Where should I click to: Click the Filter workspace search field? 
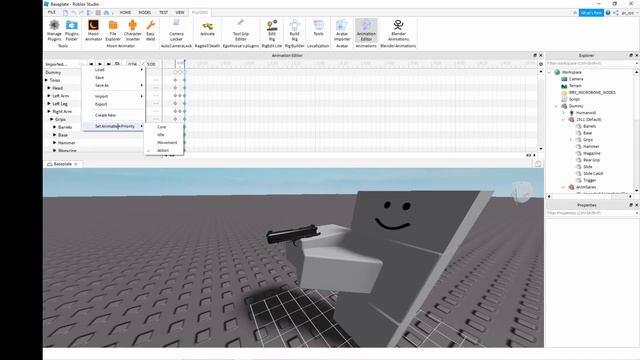(591, 63)
